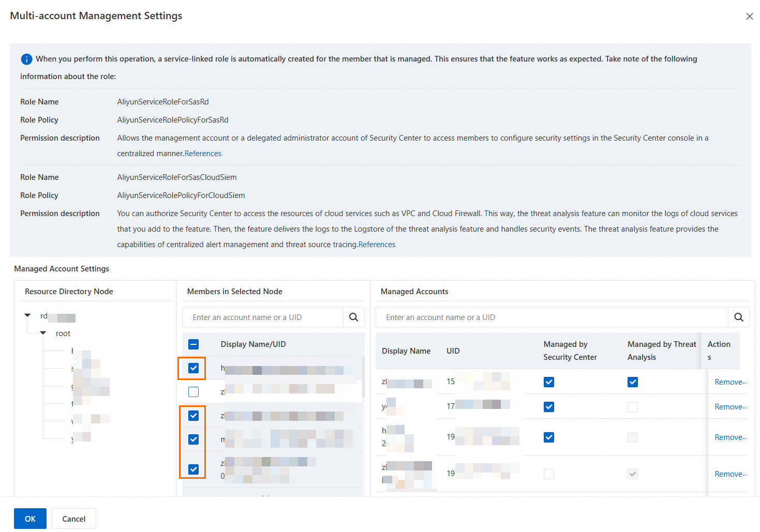Viewport: 760px width, 532px height.
Task: Open References link for threat analysis role
Action: click(377, 245)
